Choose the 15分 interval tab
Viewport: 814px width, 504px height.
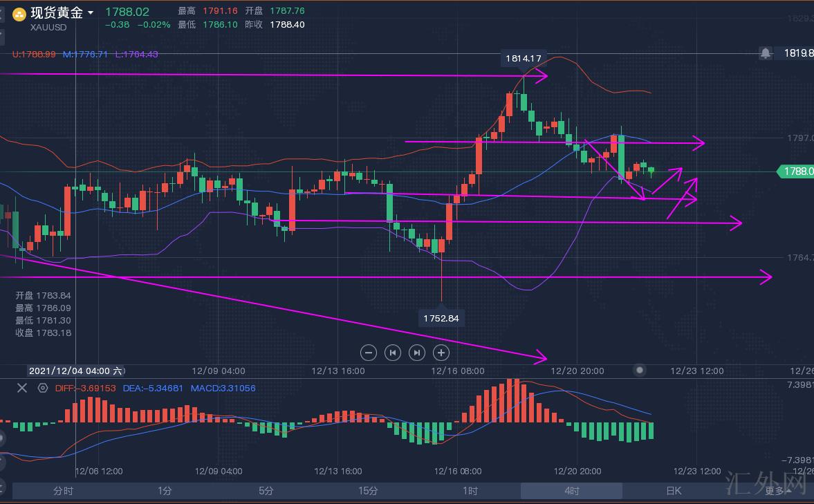368,491
